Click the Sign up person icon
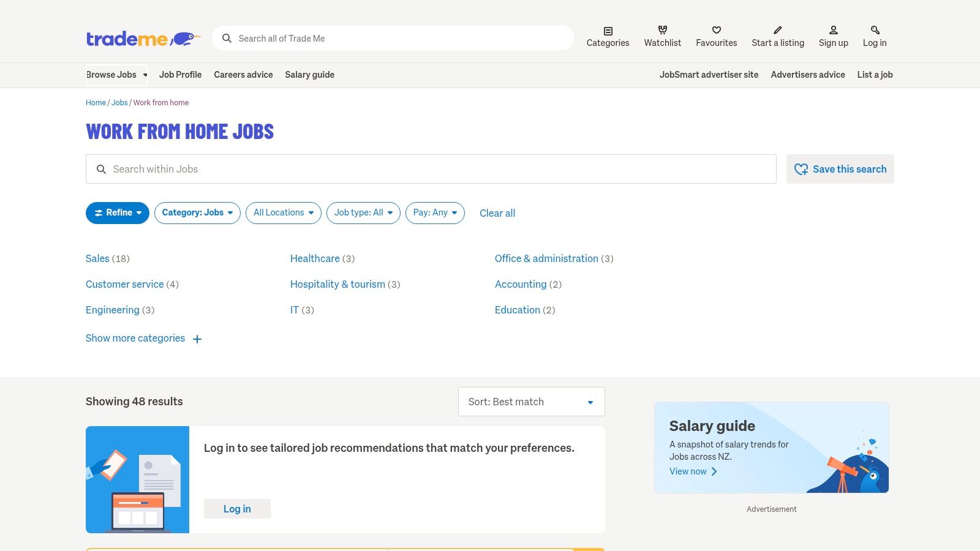Screen dimensions: 980x551 coord(833,29)
